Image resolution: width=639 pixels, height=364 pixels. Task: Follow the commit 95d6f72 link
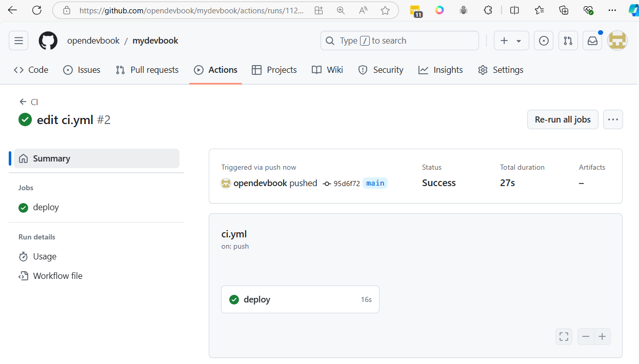click(347, 184)
